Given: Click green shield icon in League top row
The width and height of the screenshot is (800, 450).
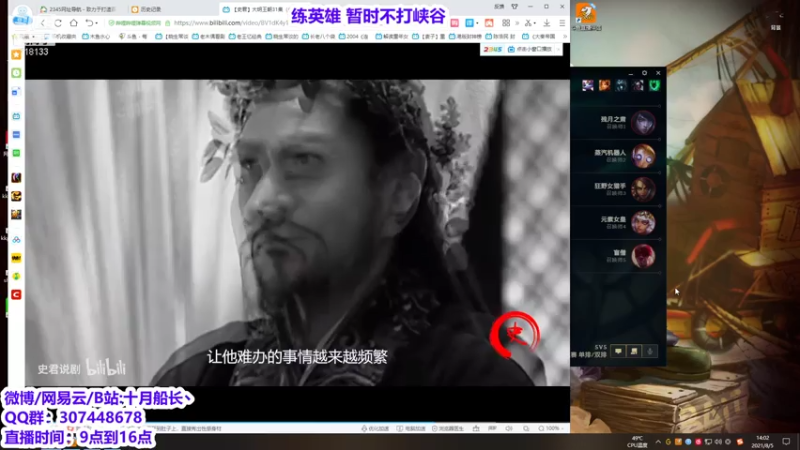Looking at the screenshot, I should (x=655, y=85).
